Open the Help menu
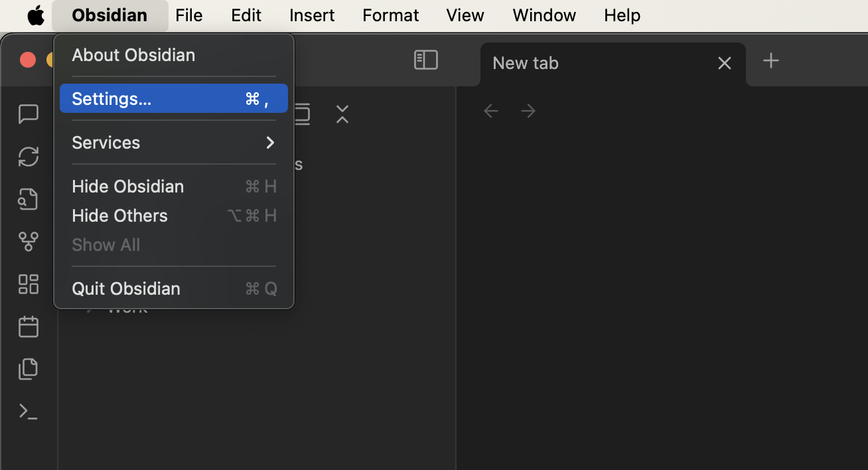The image size is (868, 470). coord(622,15)
